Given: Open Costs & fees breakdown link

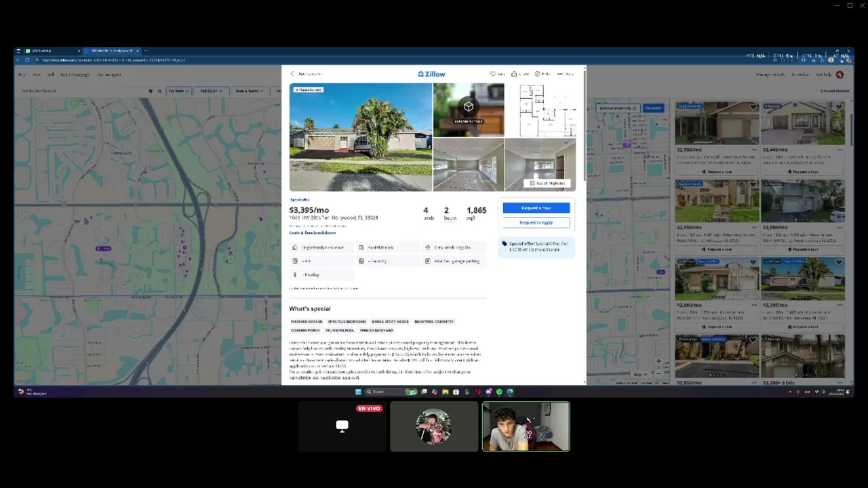Looking at the screenshot, I should [x=312, y=232].
